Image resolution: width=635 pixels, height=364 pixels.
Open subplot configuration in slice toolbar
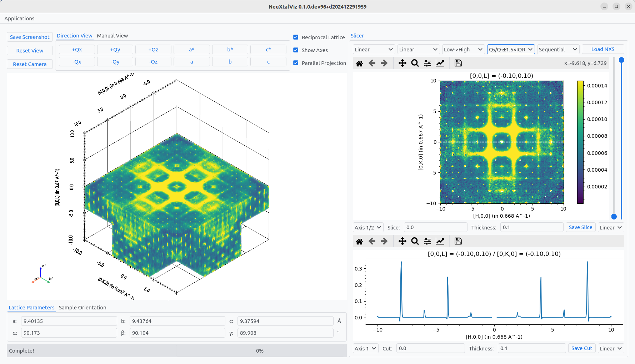pyautogui.click(x=427, y=63)
